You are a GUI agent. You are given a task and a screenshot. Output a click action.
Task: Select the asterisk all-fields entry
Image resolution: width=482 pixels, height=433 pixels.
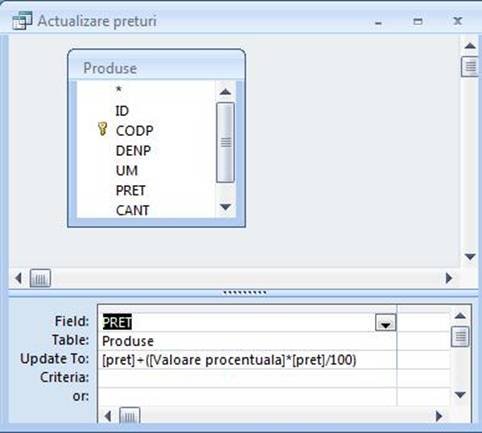tap(119, 90)
